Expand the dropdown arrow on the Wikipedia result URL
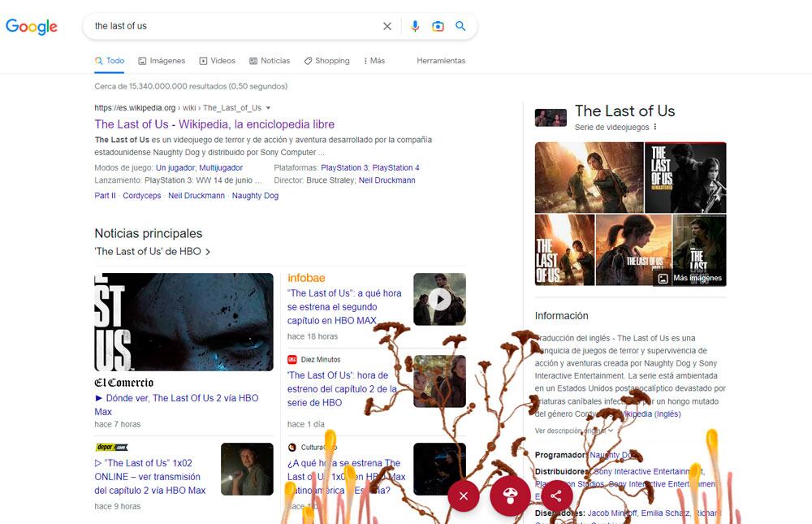This screenshot has height=524, width=812. (268, 106)
